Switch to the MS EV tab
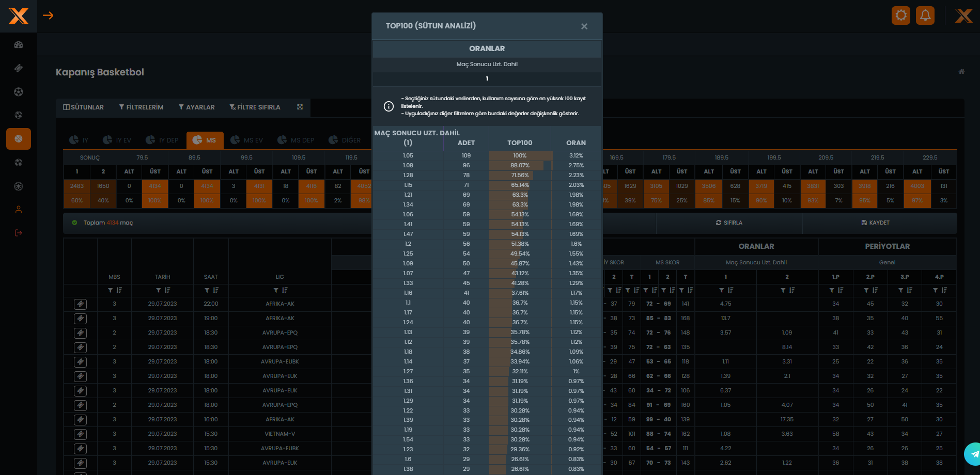 (247, 140)
